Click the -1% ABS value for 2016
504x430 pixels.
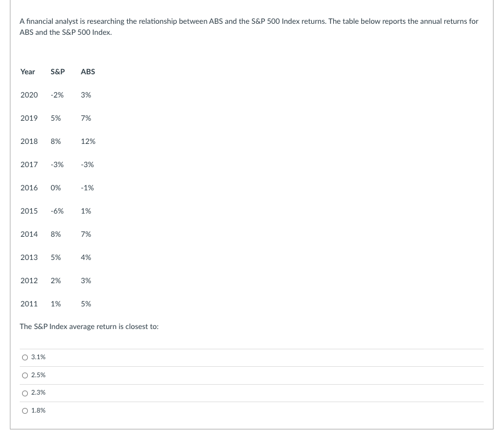point(88,188)
